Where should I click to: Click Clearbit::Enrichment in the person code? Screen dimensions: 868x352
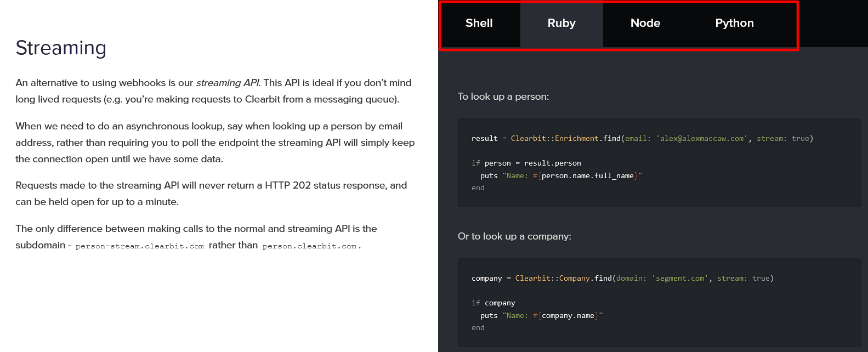click(554, 139)
